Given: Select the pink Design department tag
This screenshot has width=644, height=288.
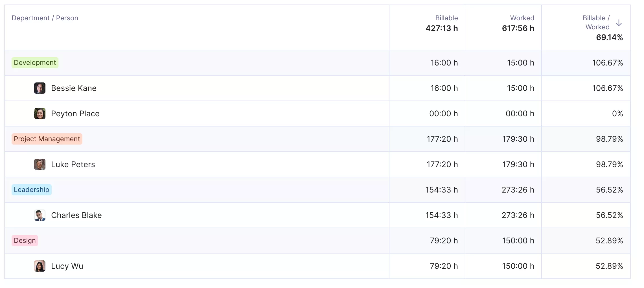Looking at the screenshot, I should click(25, 241).
